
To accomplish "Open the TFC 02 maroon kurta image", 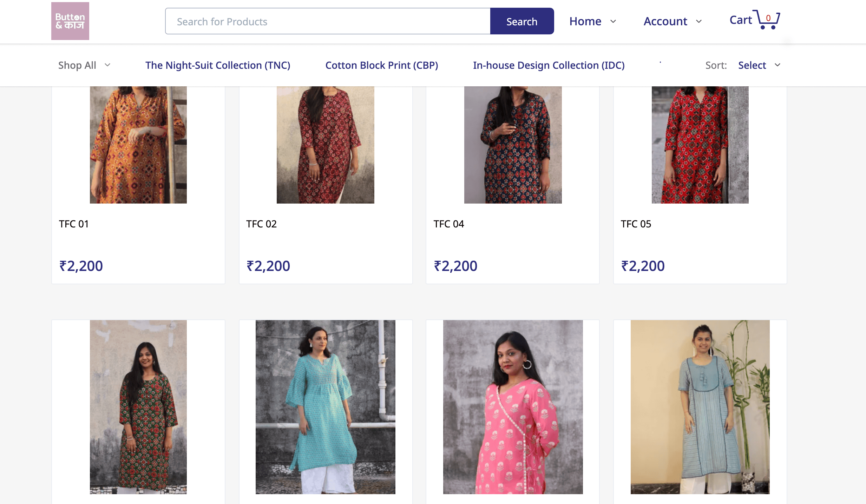I will click(x=326, y=145).
